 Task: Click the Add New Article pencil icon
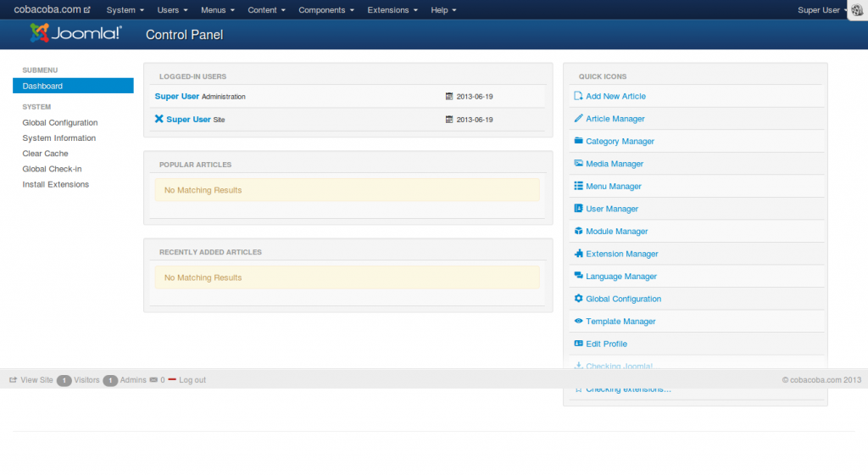(578, 96)
